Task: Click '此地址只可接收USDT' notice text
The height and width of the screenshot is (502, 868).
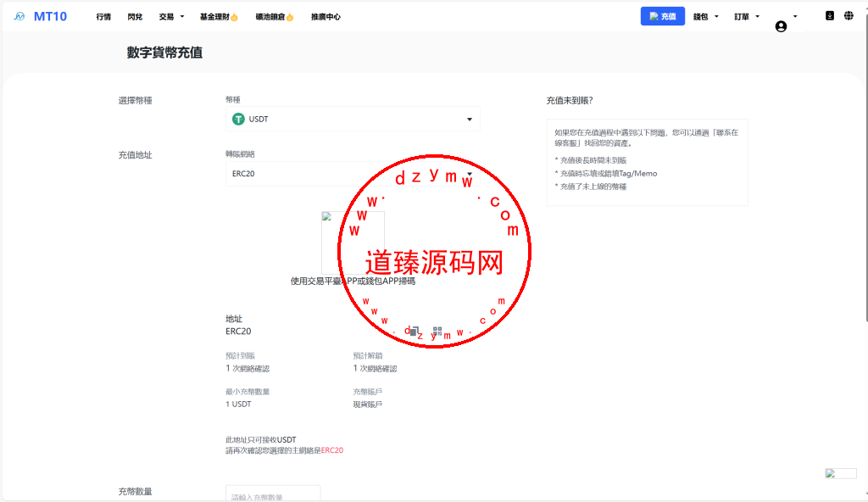Action: [x=261, y=439]
